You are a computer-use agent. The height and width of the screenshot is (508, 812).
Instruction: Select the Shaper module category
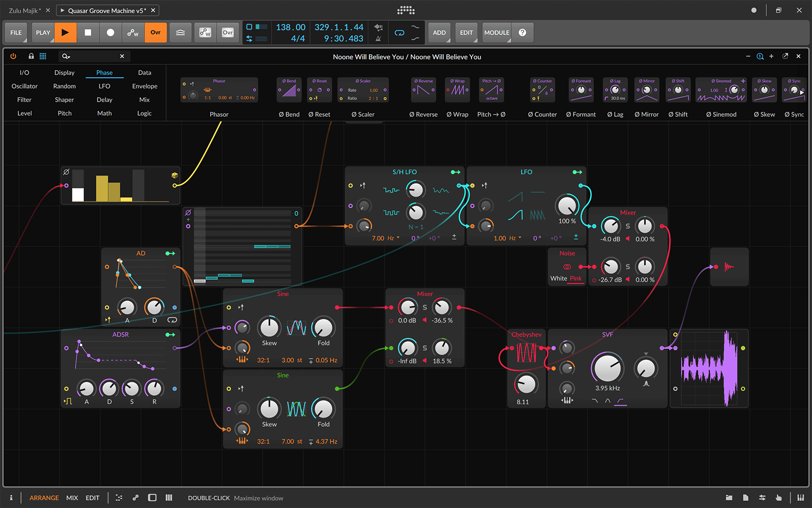(x=64, y=100)
